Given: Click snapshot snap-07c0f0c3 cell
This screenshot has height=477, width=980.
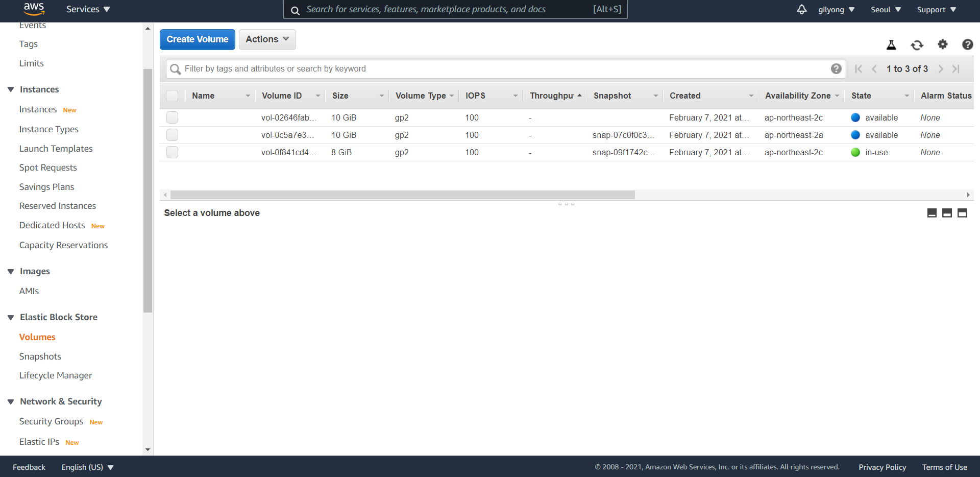Looking at the screenshot, I should [x=624, y=135].
